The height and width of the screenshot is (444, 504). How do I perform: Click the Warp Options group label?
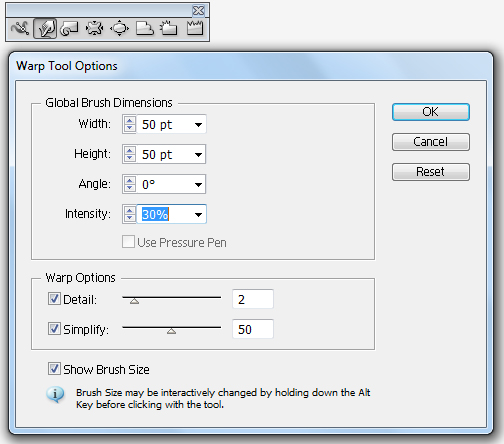80,278
